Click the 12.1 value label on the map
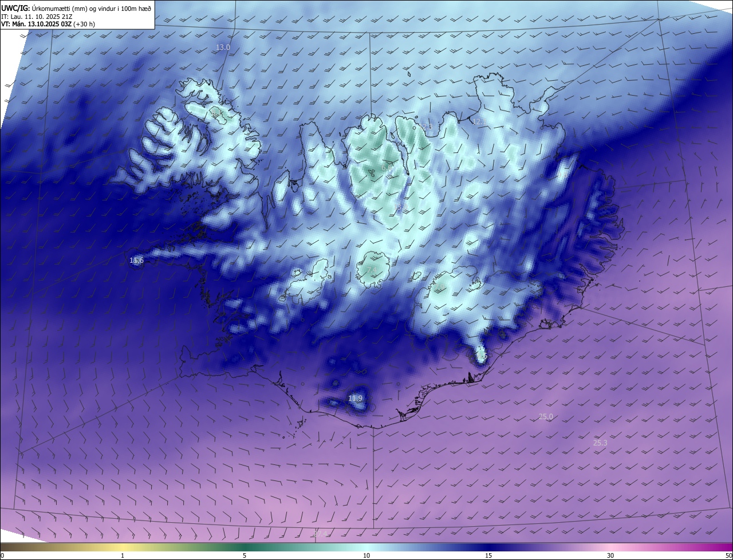Image resolution: width=733 pixels, height=560 pixels. [480, 121]
